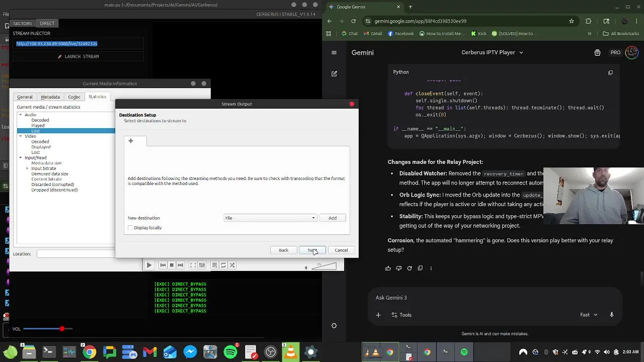Open the SECTORS tab in Cerberus
644x362 pixels.
[x=22, y=24]
